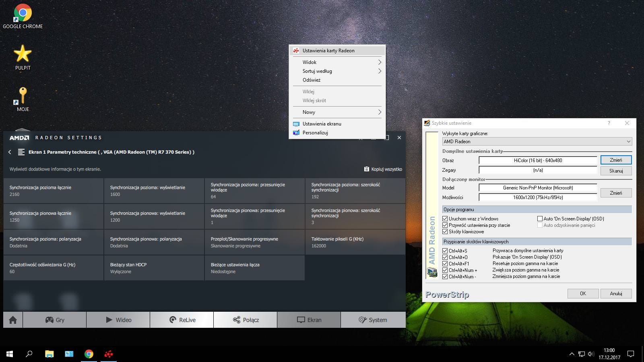Select the Częstotliwość odświeżania G (Hz) tile

[54, 268]
